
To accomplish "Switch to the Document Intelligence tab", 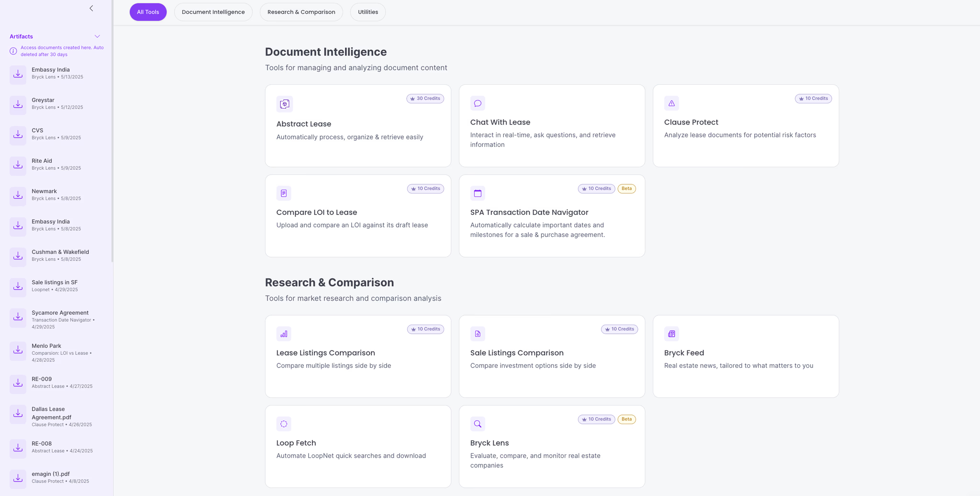I will click(x=213, y=12).
